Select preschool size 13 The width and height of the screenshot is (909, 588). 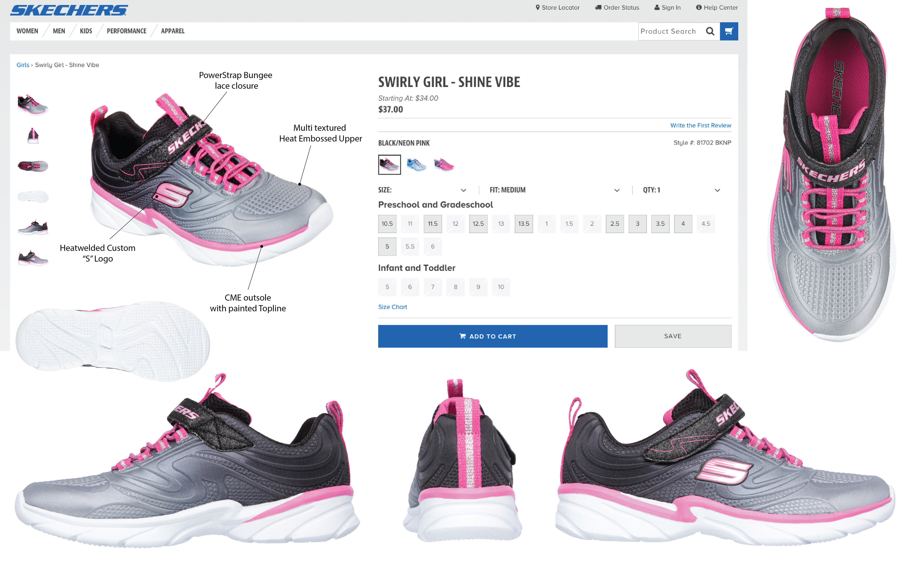[501, 224]
